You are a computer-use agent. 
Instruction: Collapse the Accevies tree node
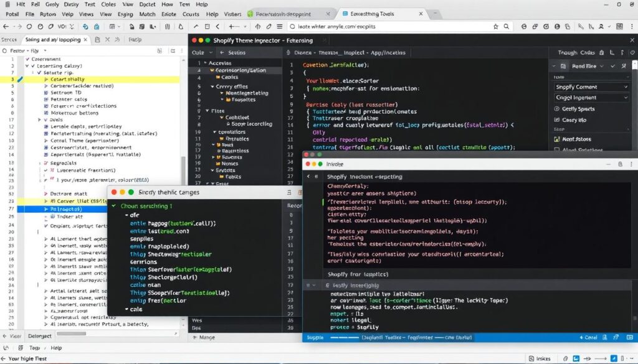click(206, 63)
